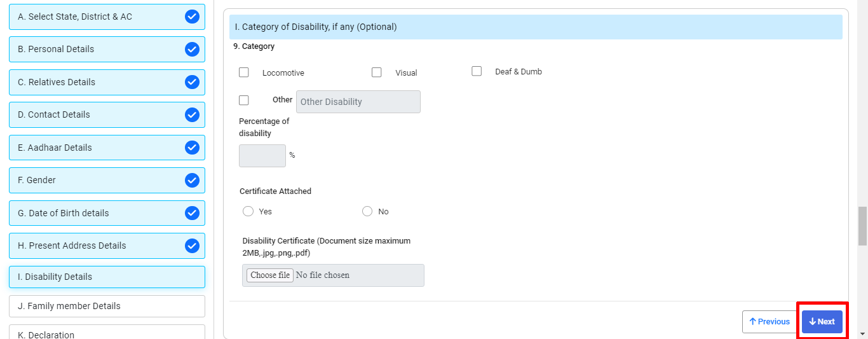Tick the Visual disability checkbox
This screenshot has width=868, height=339.
[377, 73]
